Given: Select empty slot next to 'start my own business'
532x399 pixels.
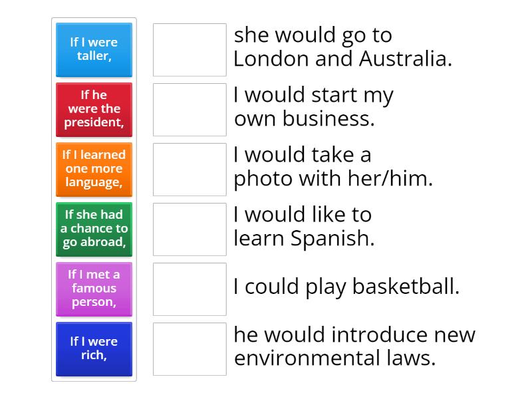Looking at the screenshot, I should point(190,110).
